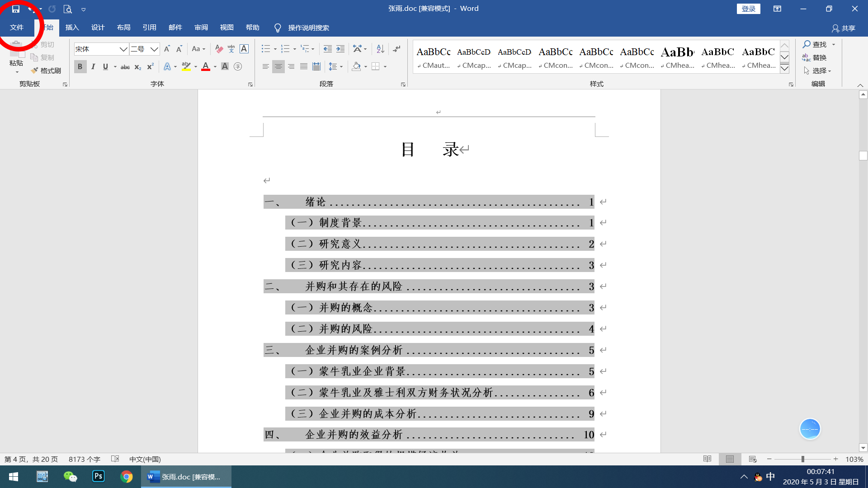Click the Format Painter brush icon
The width and height of the screenshot is (868, 488).
[35, 70]
